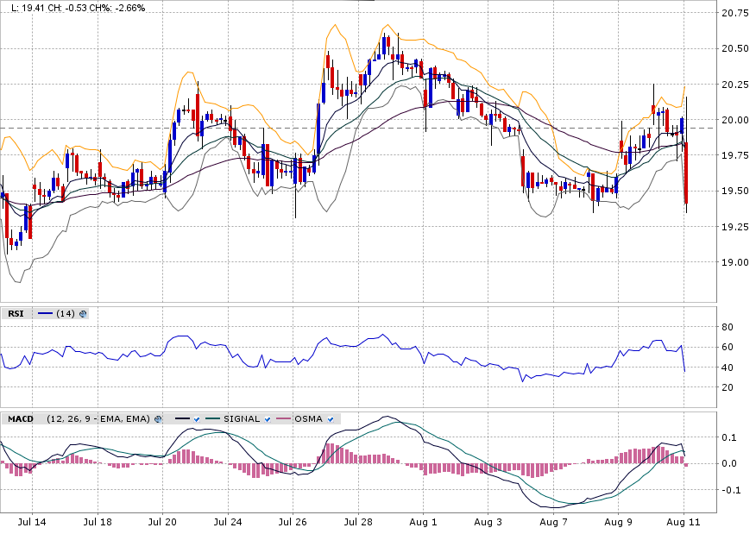Click the MACD panel title label
The width and height of the screenshot is (756, 534).
(x=21, y=419)
